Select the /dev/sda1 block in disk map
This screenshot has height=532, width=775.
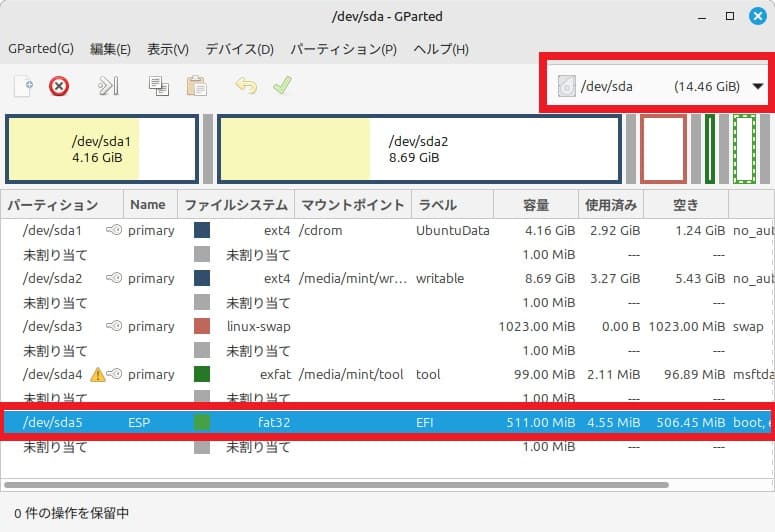pos(102,149)
